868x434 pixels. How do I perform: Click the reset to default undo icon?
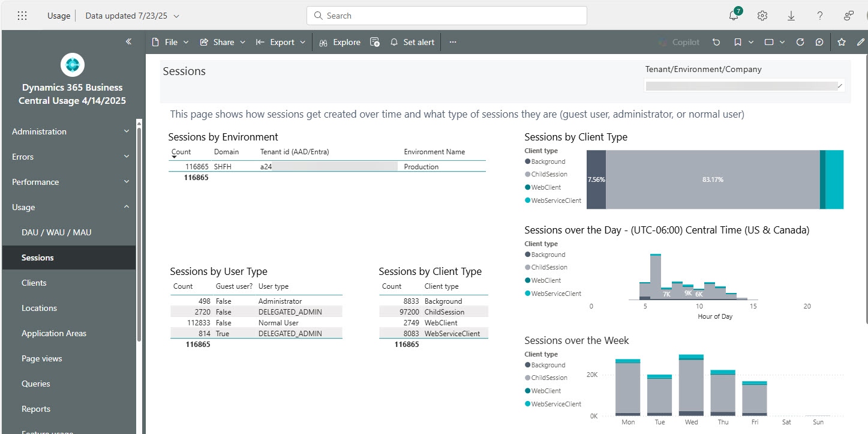[716, 42]
